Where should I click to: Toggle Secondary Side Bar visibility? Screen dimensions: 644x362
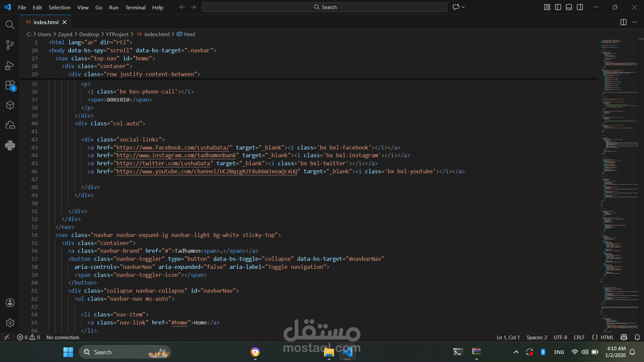(580, 7)
